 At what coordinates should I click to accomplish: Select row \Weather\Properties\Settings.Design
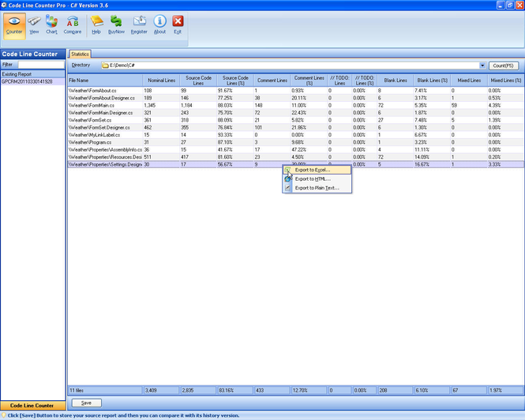[x=296, y=164]
